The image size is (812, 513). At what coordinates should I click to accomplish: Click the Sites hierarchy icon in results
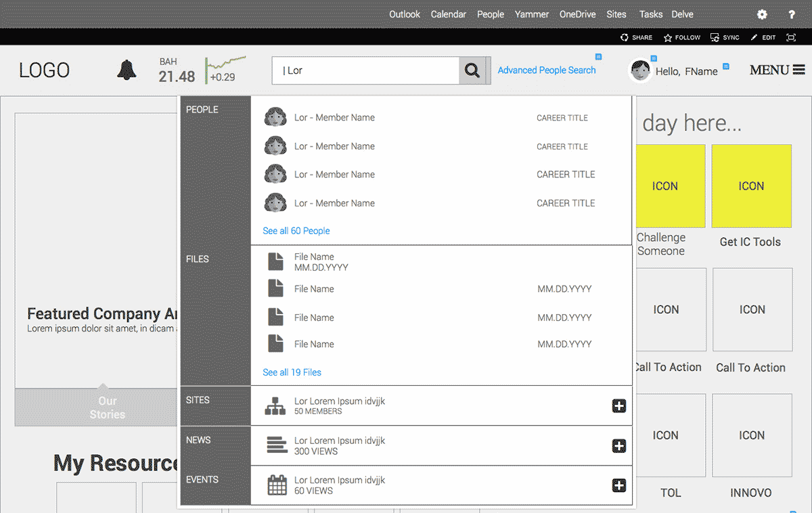[x=275, y=406]
